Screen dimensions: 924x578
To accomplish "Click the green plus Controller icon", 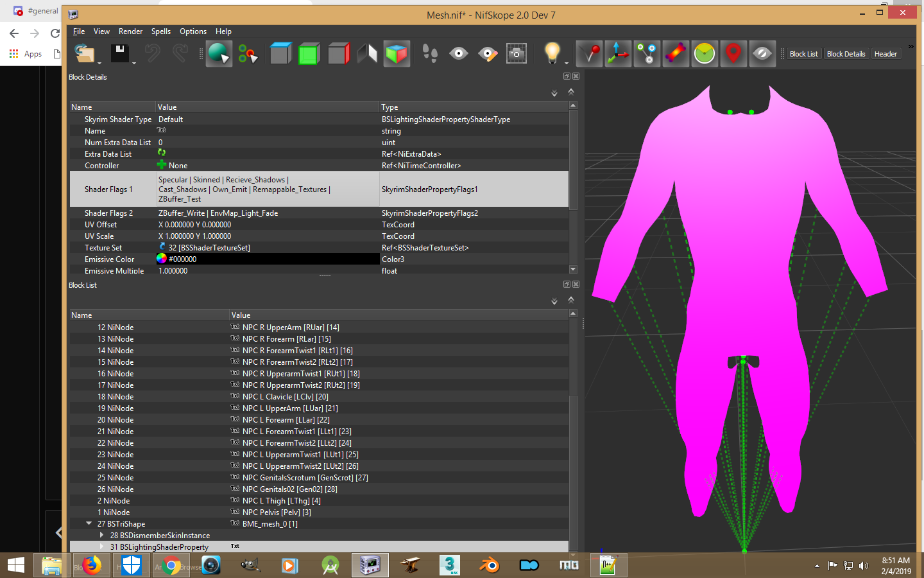I will click(162, 165).
